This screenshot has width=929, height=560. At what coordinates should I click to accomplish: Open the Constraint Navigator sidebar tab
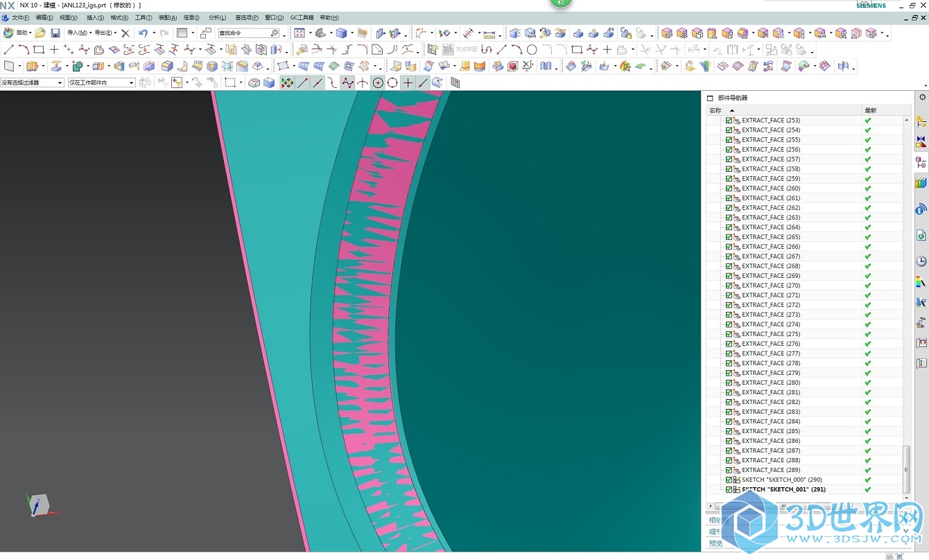[x=921, y=142]
